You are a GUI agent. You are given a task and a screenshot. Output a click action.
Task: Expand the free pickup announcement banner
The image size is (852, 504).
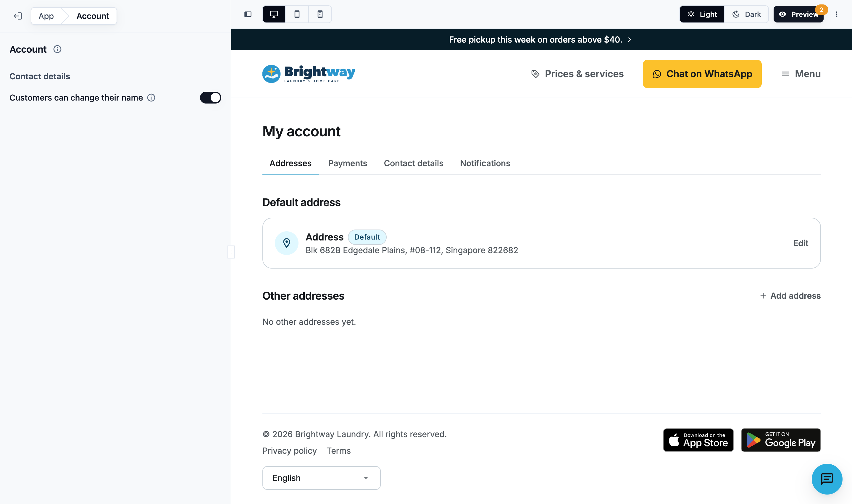(541, 40)
